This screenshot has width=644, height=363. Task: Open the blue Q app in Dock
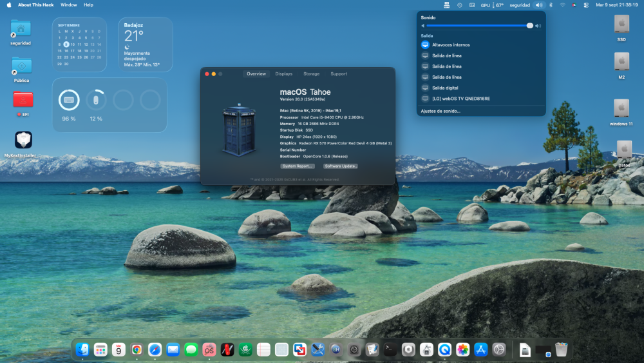tap(444, 349)
